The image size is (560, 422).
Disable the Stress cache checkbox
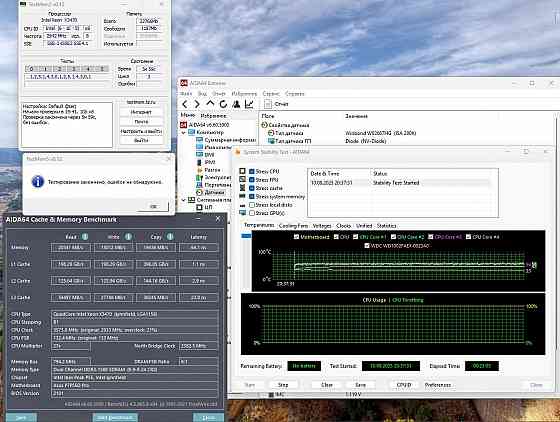coord(252,188)
